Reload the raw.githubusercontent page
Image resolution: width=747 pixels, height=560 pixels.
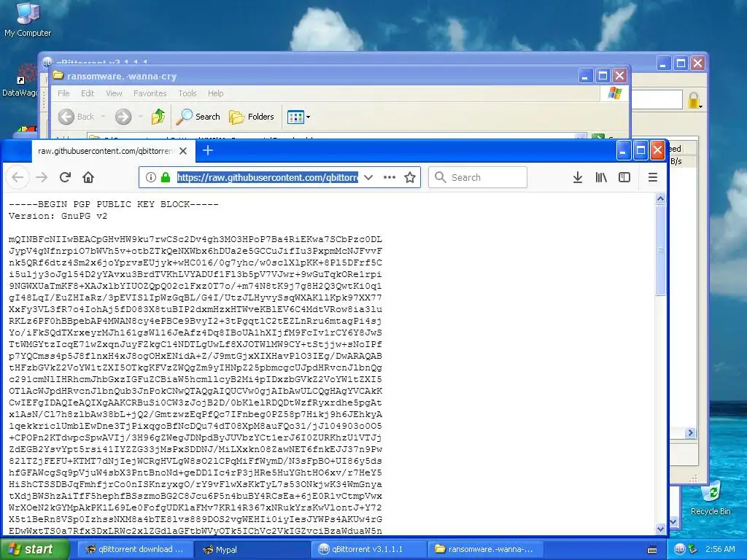coord(65,178)
